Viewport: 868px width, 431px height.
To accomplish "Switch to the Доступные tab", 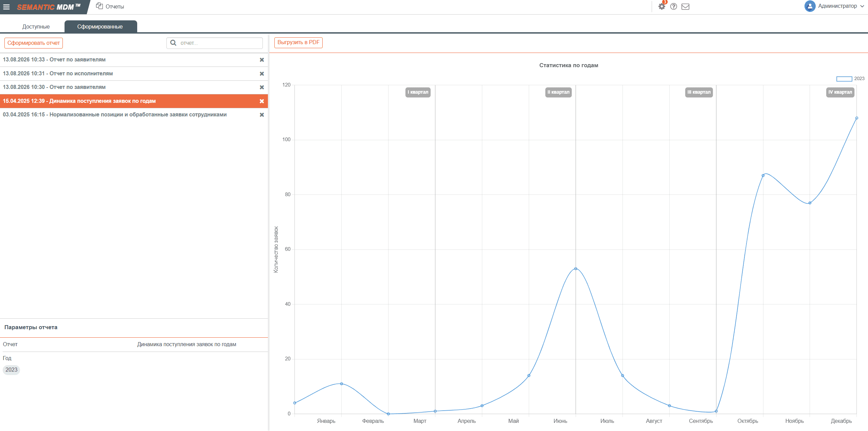I will pyautogui.click(x=36, y=26).
